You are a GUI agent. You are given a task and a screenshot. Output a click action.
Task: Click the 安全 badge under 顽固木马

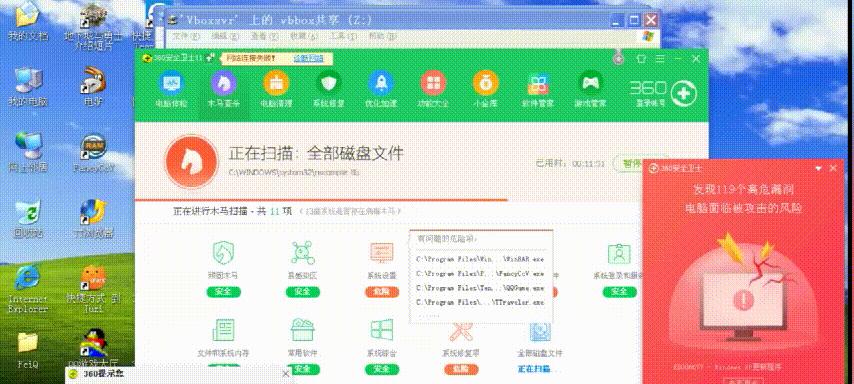coord(224,291)
